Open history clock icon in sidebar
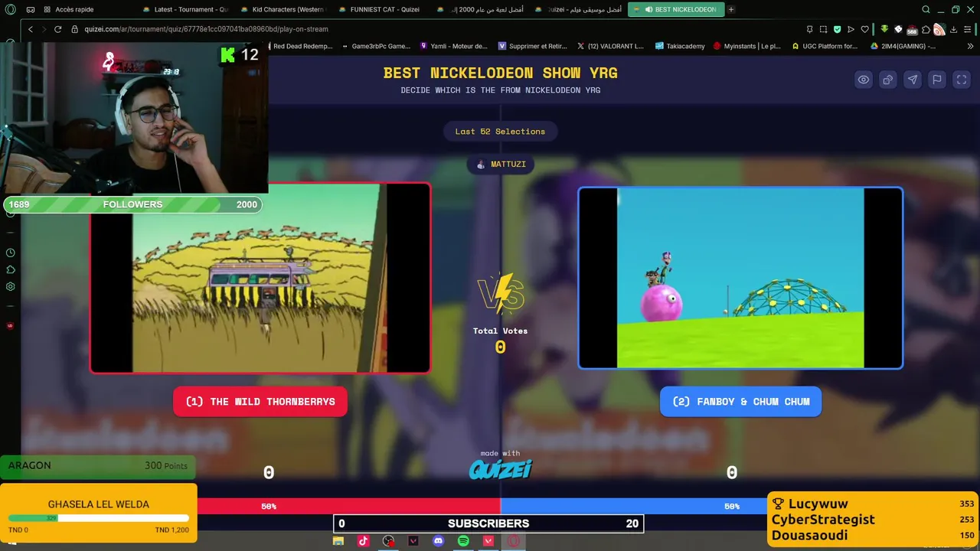The width and height of the screenshot is (980, 551). coord(10,253)
